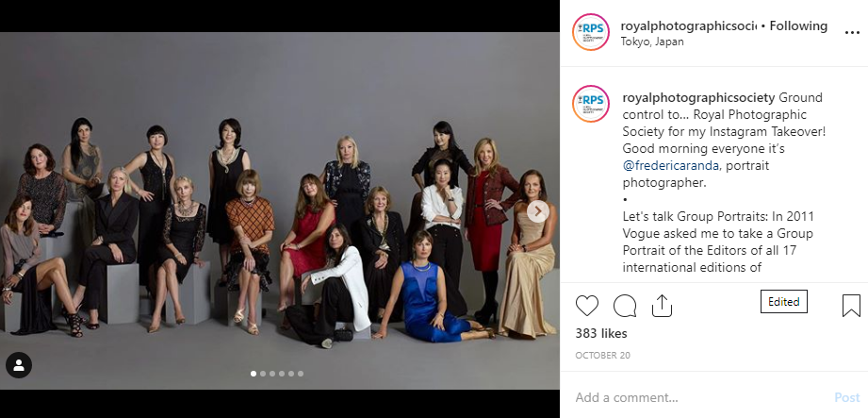Go to next photo with right arrow
The image size is (868, 418).
coord(537,211)
